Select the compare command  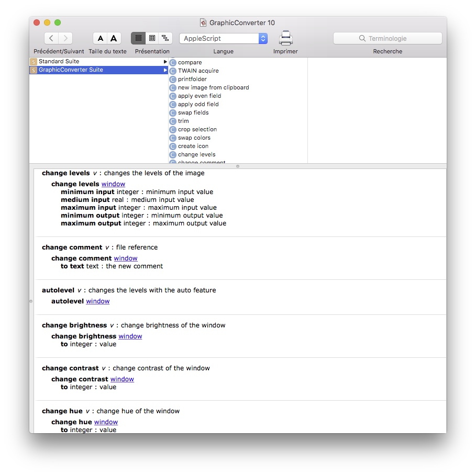(x=190, y=62)
